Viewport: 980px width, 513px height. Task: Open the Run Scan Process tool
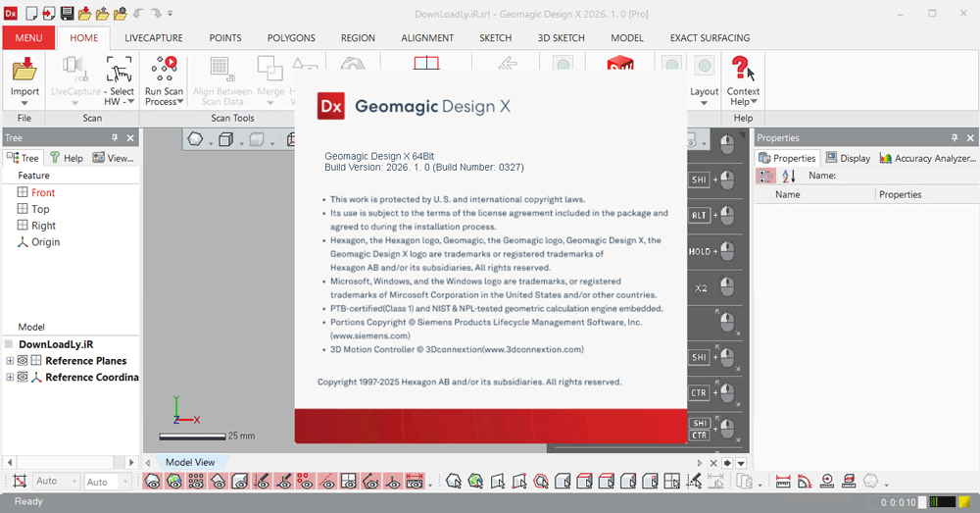click(164, 80)
